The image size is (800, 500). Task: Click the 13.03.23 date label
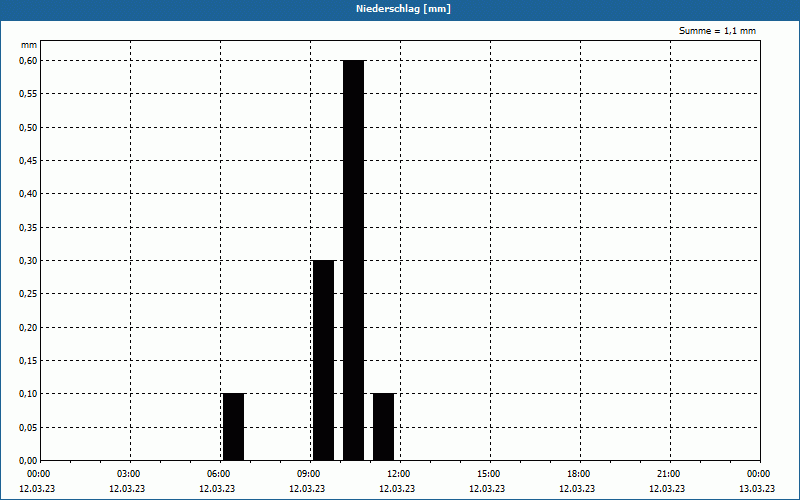[757, 489]
